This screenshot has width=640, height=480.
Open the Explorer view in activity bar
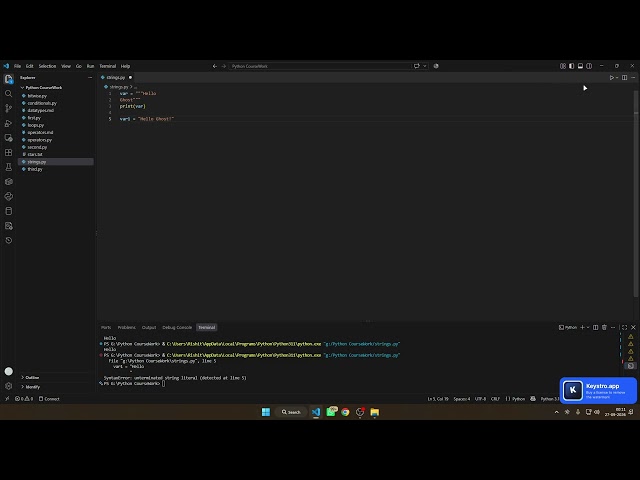point(9,79)
